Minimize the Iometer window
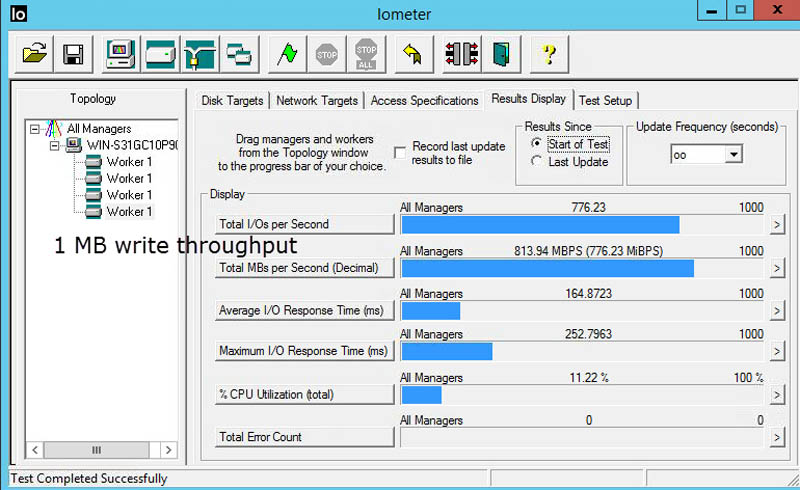 pyautogui.click(x=712, y=10)
